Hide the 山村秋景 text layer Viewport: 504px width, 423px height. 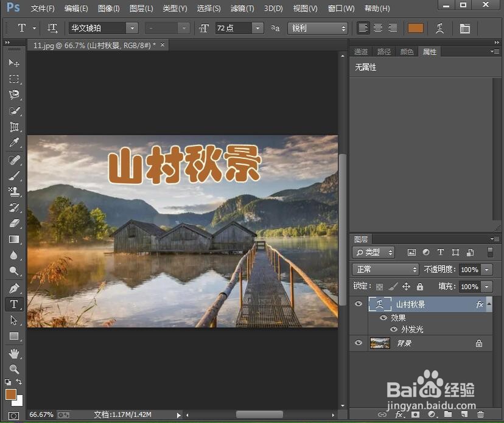[x=359, y=304]
